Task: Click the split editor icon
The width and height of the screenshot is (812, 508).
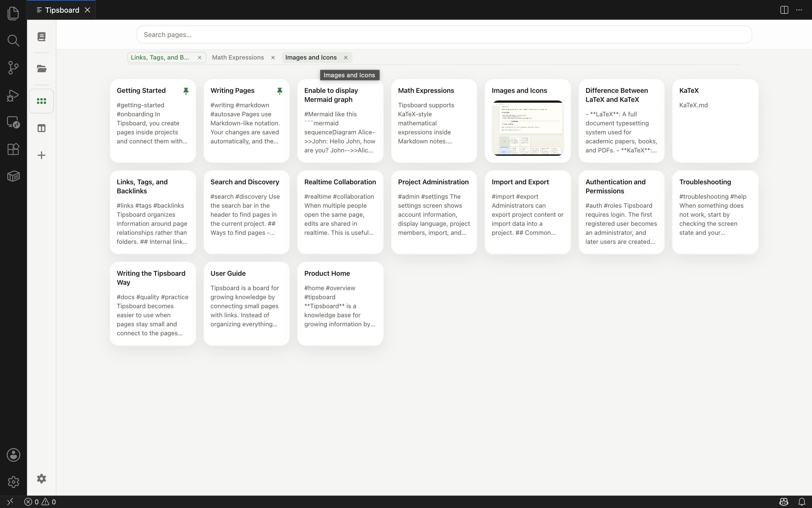Action: coord(784,10)
